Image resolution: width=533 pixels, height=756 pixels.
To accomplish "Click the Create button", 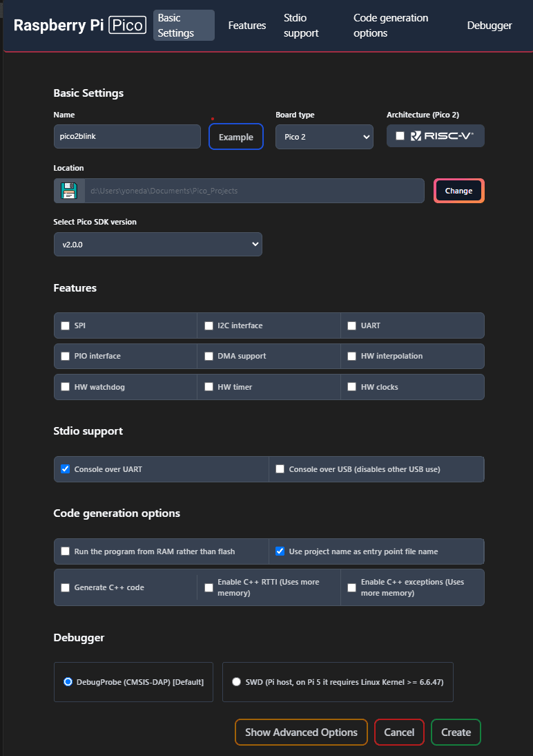I will coord(456,732).
